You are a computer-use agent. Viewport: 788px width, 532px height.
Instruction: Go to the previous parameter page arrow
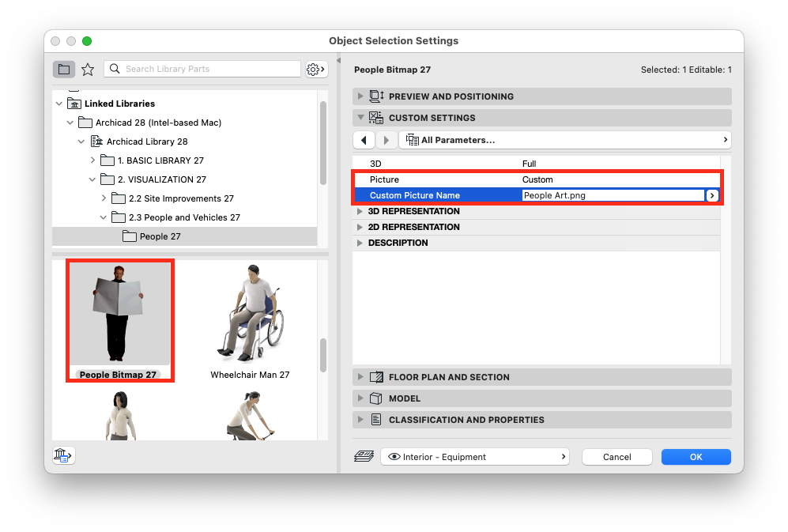click(364, 140)
